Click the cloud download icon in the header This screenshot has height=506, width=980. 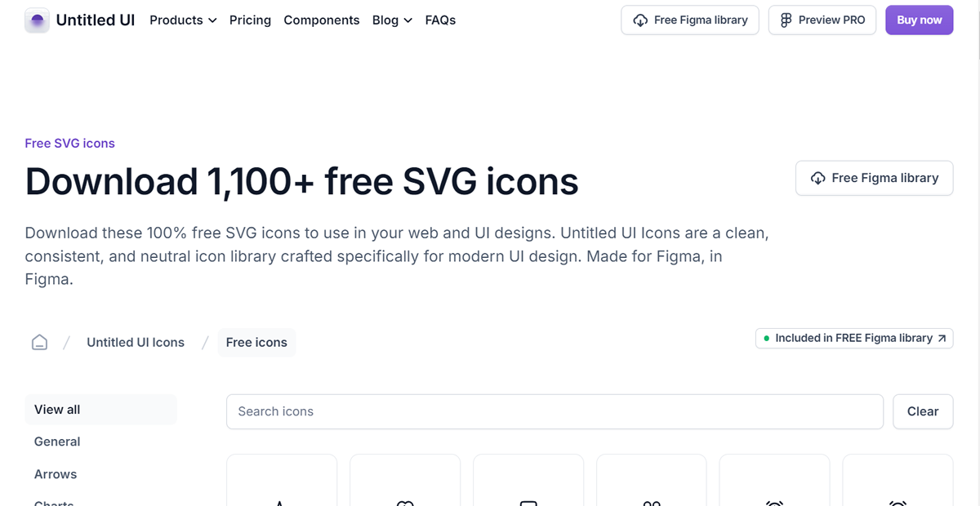641,20
